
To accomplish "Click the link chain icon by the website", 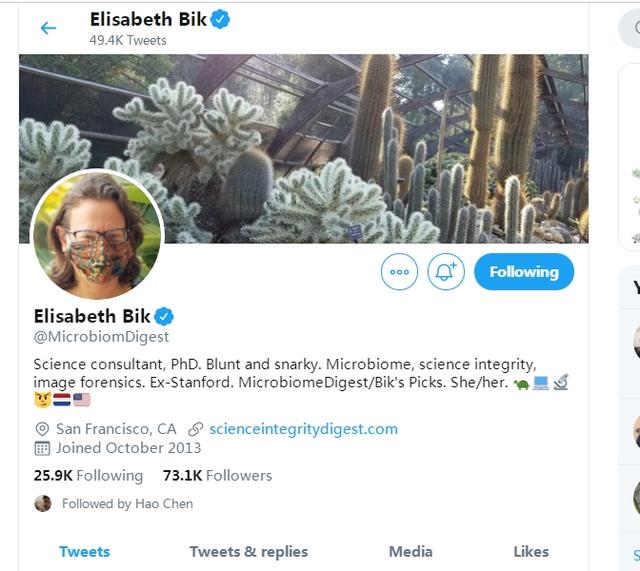I will [196, 429].
